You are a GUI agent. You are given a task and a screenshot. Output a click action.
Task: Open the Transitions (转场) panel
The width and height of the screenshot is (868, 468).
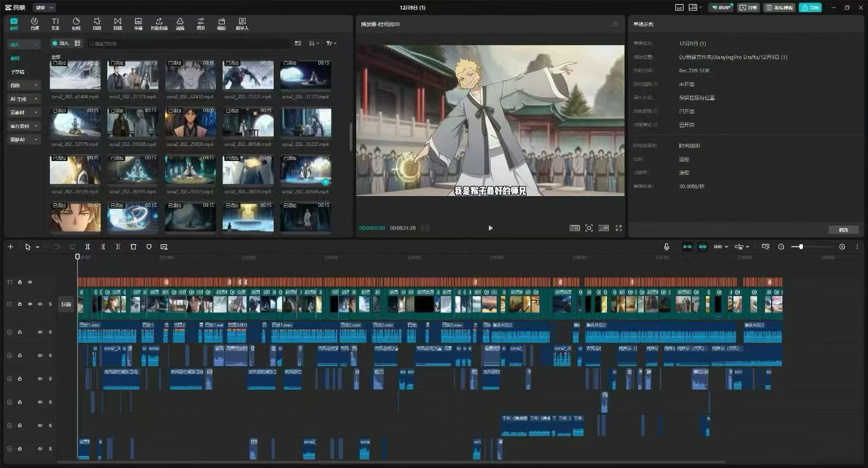[118, 24]
